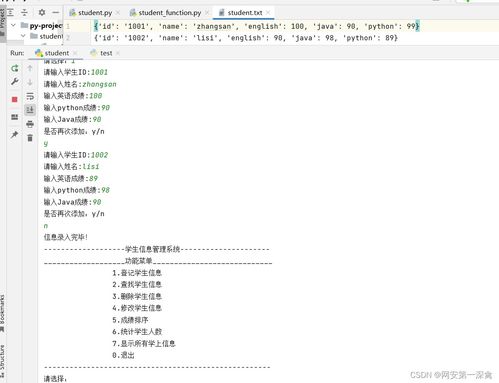The height and width of the screenshot is (383, 499).
Task: Toggle scroll to end of output
Action: click(30, 110)
